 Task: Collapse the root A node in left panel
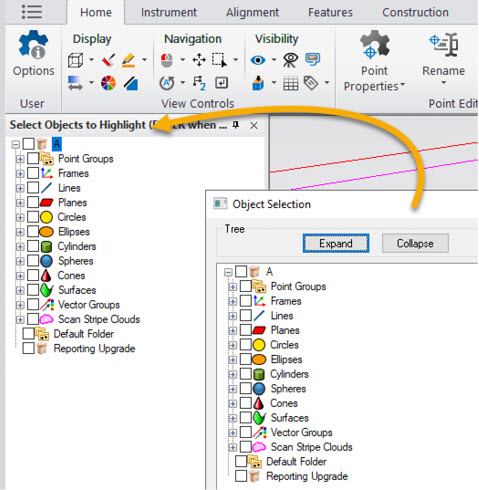[x=15, y=144]
